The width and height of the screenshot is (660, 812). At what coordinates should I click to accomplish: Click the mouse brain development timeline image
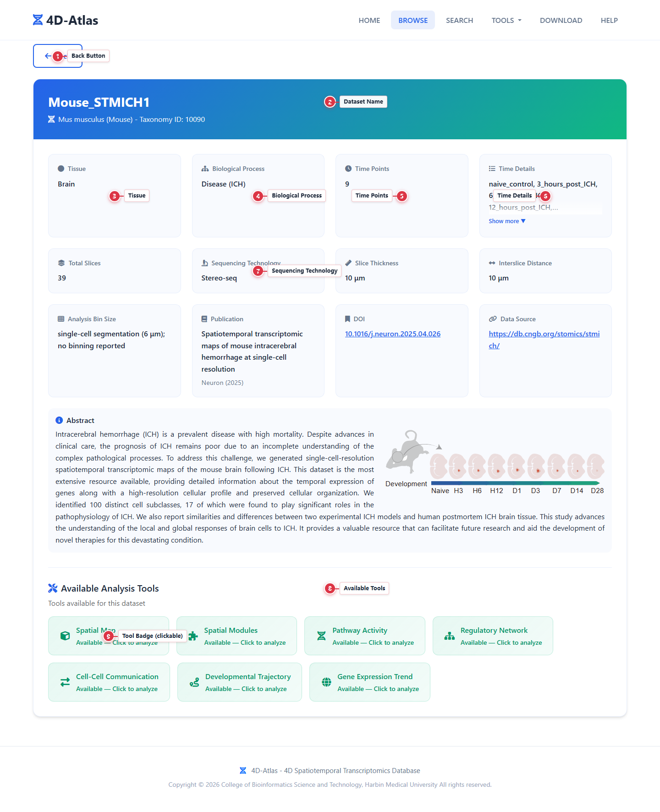[495, 462]
